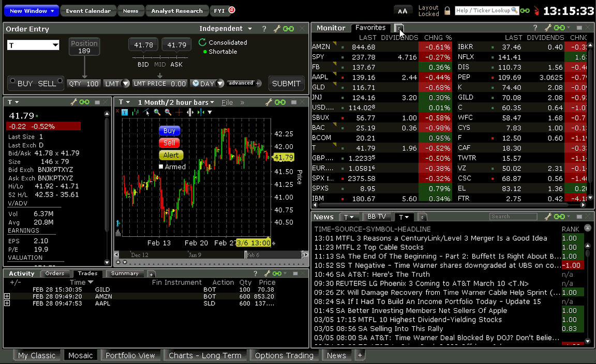Click the yellow Alert button on chart
Image resolution: width=596 pixels, height=364 pixels.
click(x=171, y=155)
